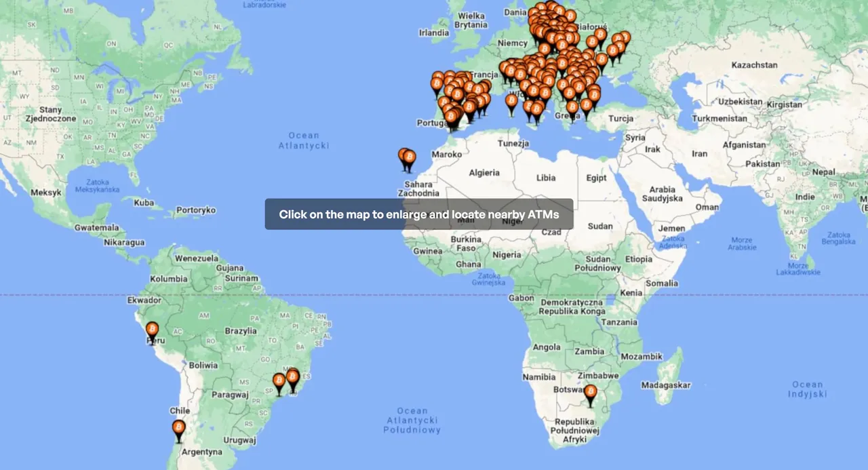Click the Kazachstan country label
Viewport: 868px width, 470px height.
(754, 65)
